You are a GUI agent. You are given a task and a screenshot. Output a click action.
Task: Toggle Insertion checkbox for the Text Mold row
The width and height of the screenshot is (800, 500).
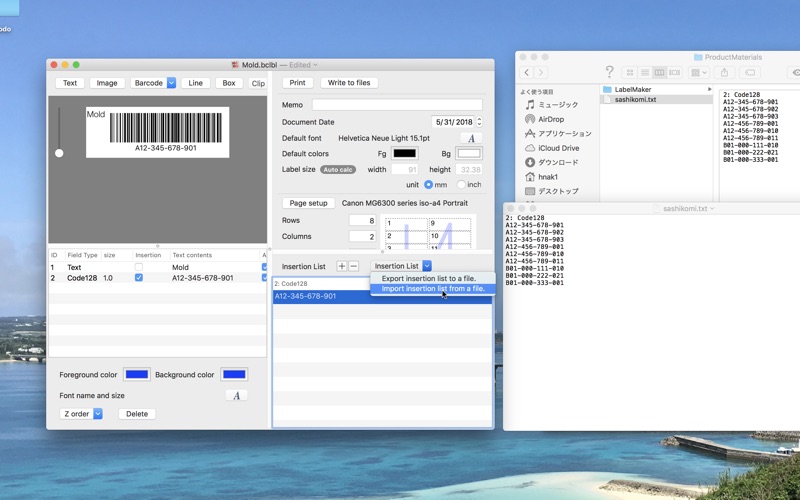[x=139, y=267]
